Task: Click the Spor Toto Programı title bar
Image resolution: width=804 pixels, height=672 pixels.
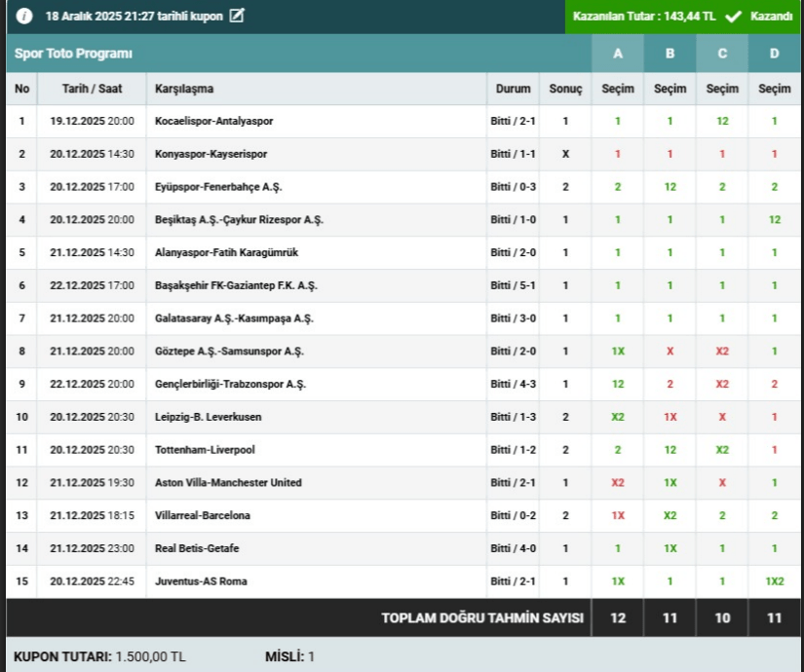Action: tap(74, 54)
